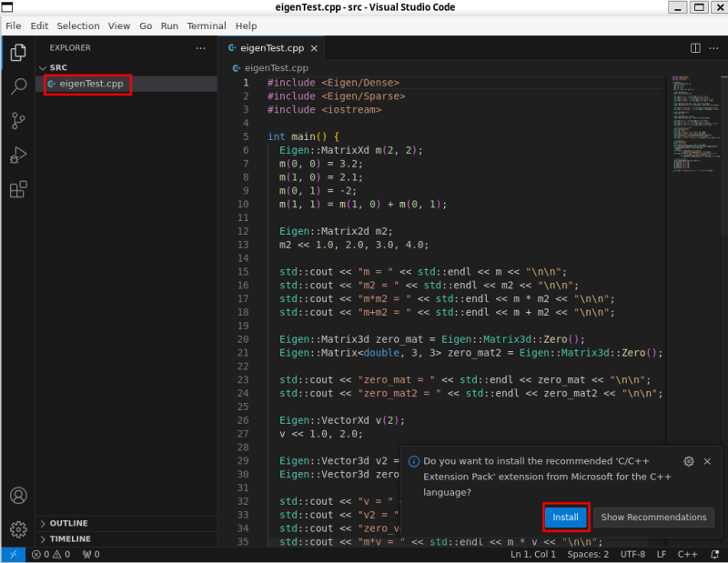Click Ln 1, Col 1 in status bar
The width and height of the screenshot is (728, 563).
(x=533, y=554)
